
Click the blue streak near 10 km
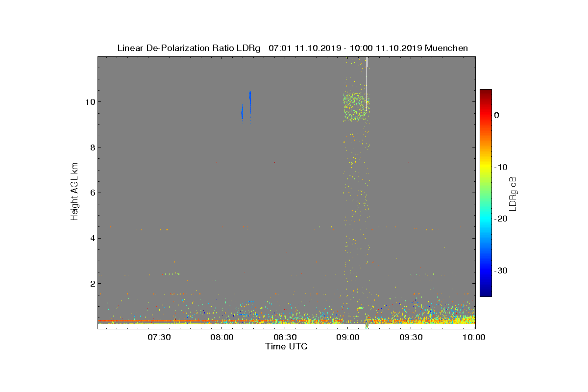click(x=250, y=98)
